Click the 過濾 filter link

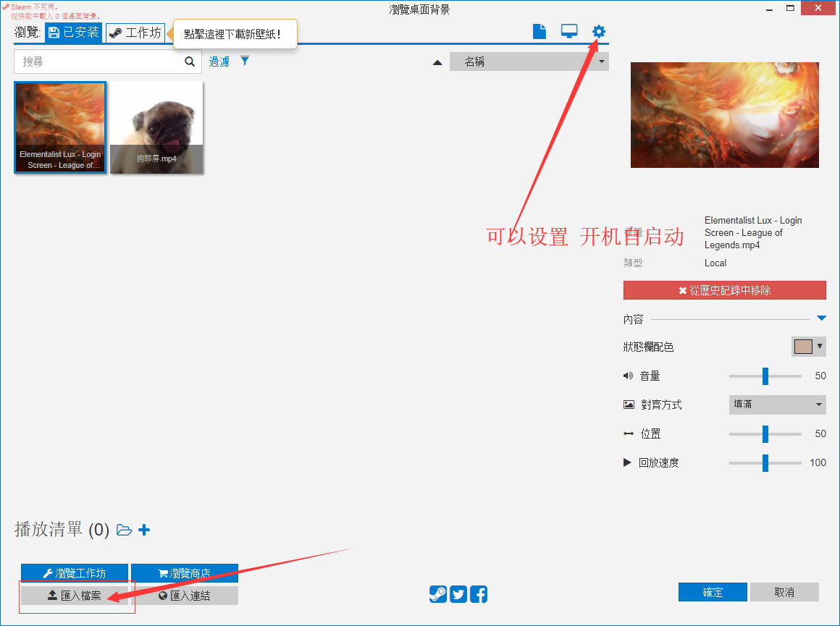coord(219,62)
